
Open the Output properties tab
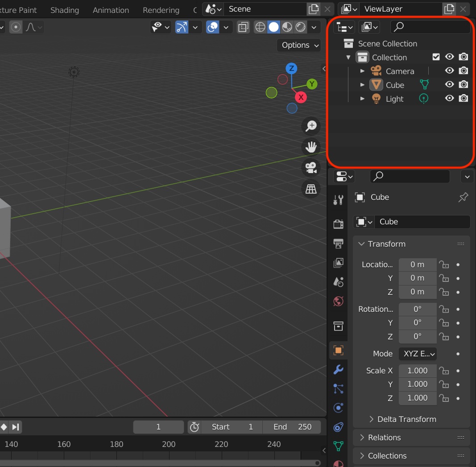[x=338, y=244]
